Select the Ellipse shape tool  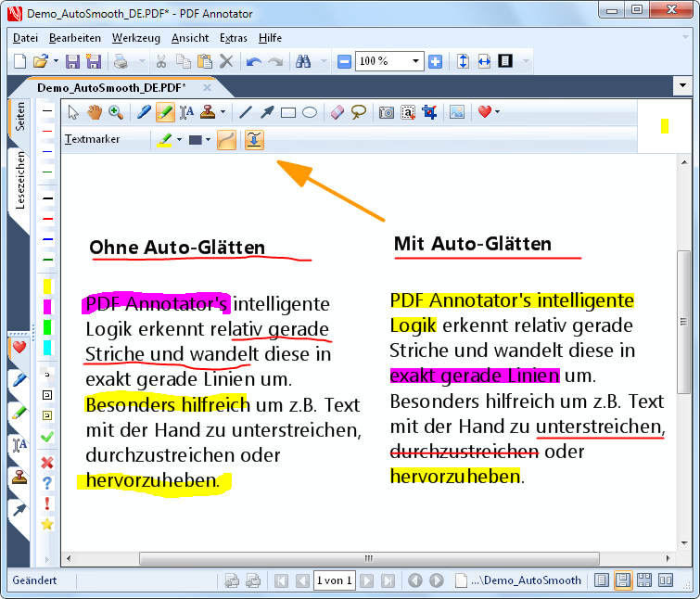tap(310, 112)
